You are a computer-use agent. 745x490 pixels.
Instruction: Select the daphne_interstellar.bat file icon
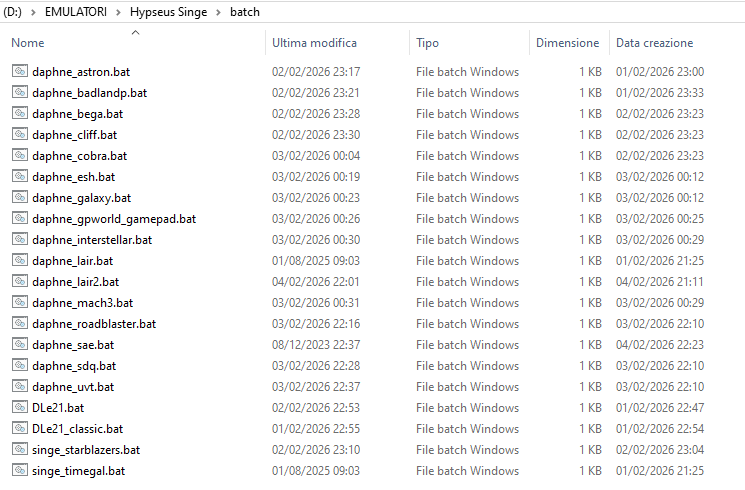(20, 239)
